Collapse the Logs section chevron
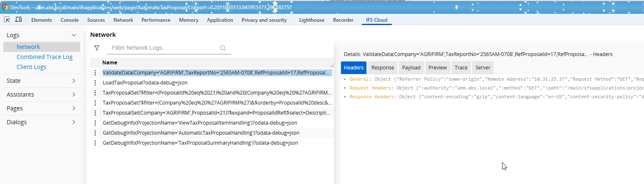This screenshot has width=644, height=184. click(x=74, y=36)
